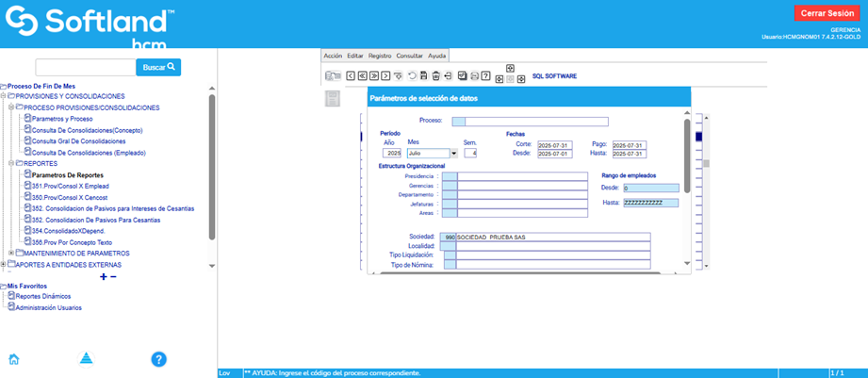Jump to the first record double-arrow

[x=362, y=75]
